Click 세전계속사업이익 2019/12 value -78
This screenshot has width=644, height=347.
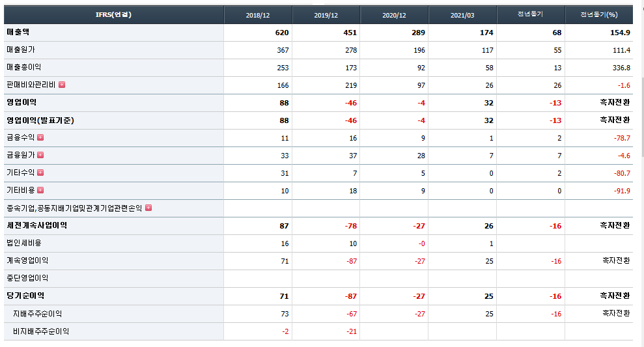[351, 226]
